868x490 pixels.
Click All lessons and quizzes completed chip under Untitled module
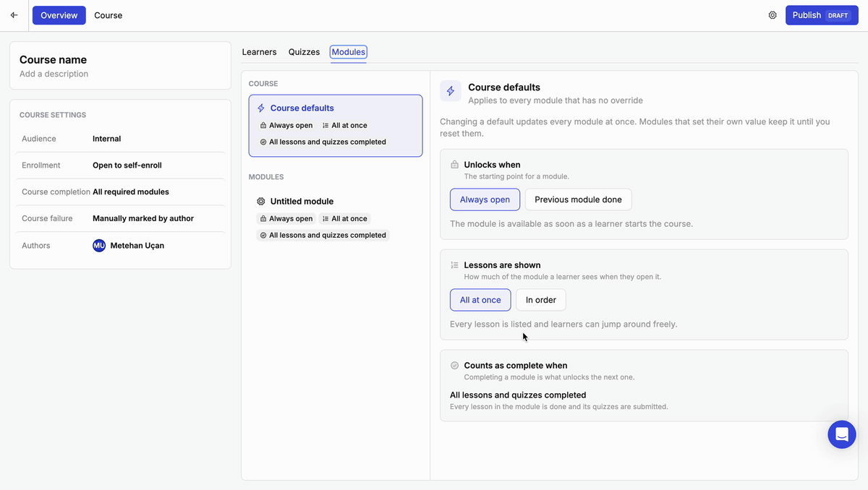tap(323, 236)
